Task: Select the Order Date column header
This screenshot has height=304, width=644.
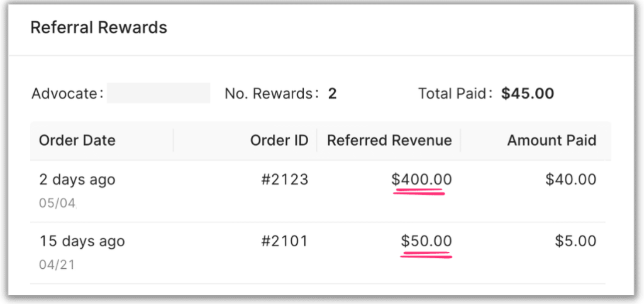Action: [x=77, y=141]
